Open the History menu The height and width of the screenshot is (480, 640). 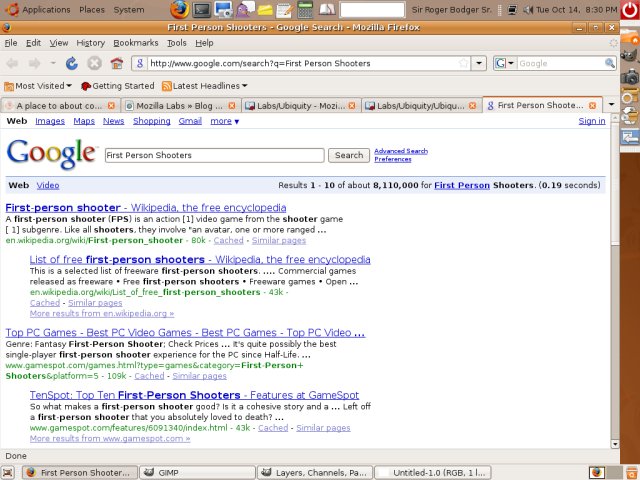pos(91,43)
